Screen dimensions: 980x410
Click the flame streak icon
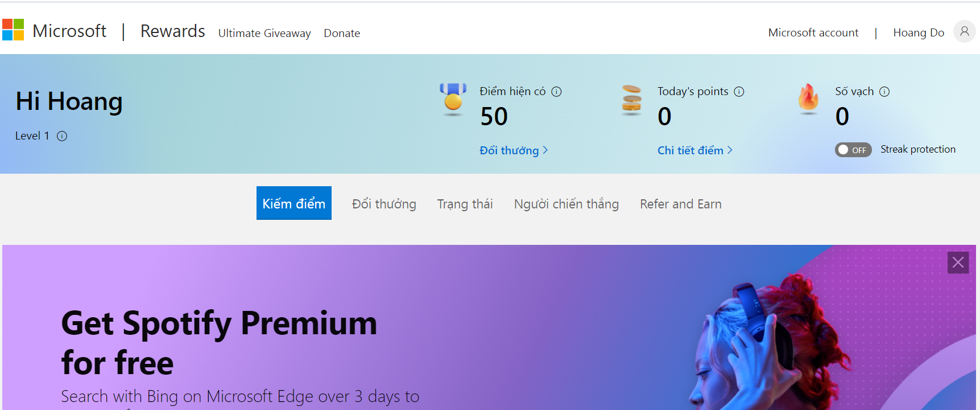808,99
